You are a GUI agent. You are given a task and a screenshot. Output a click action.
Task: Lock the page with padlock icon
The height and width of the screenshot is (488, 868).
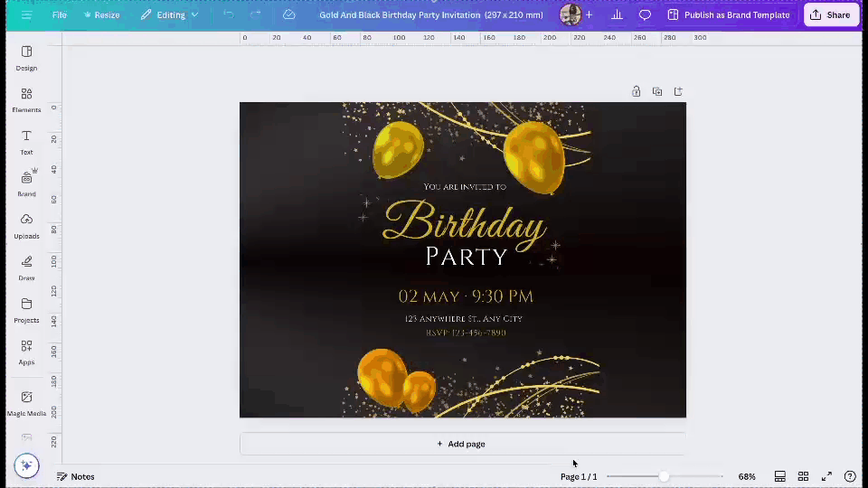636,91
